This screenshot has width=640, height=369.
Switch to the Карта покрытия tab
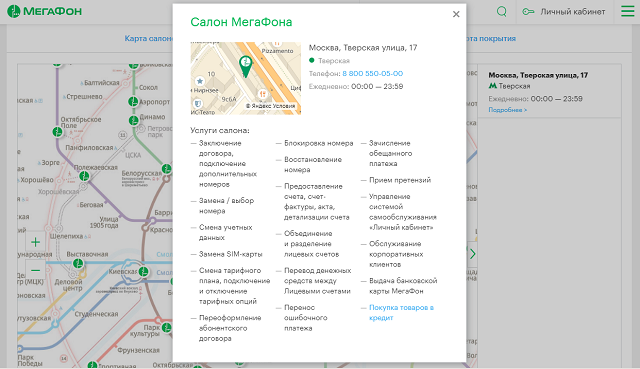(x=491, y=38)
